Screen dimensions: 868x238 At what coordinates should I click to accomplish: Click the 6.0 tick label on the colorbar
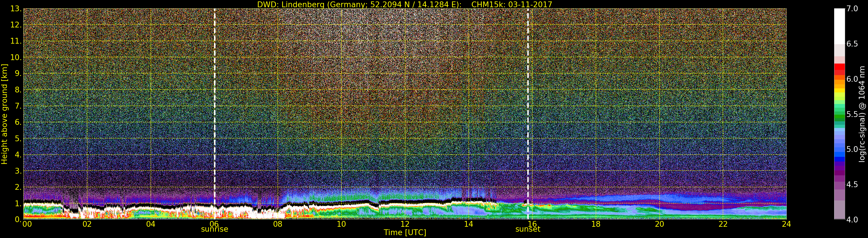[x=852, y=79]
